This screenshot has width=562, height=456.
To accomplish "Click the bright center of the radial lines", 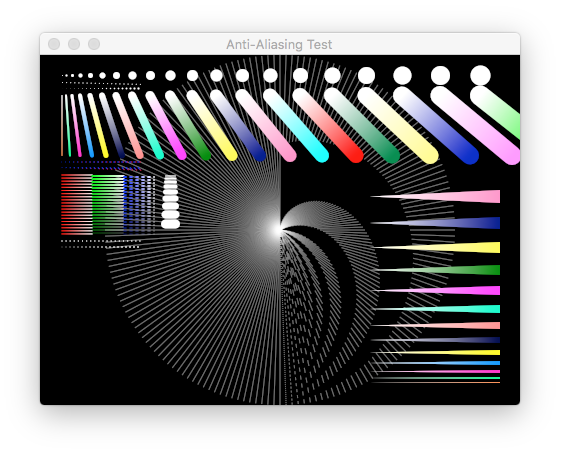I will [277, 230].
